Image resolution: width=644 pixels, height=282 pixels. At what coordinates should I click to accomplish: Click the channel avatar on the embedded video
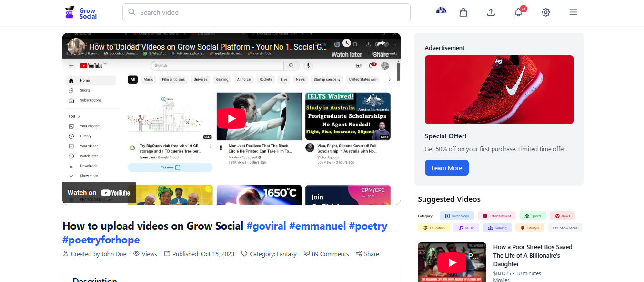[76, 47]
